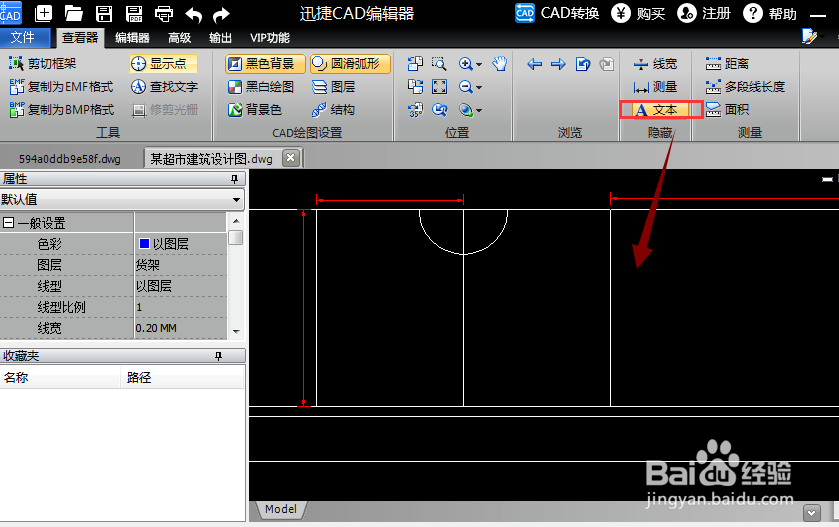Redo the last action
The width and height of the screenshot is (839, 527).
[x=221, y=14]
